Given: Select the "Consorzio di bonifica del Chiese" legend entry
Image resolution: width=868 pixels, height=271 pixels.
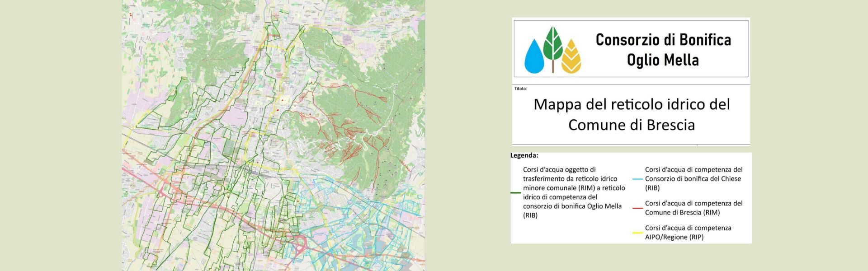Looking at the screenshot, I should 693,179.
